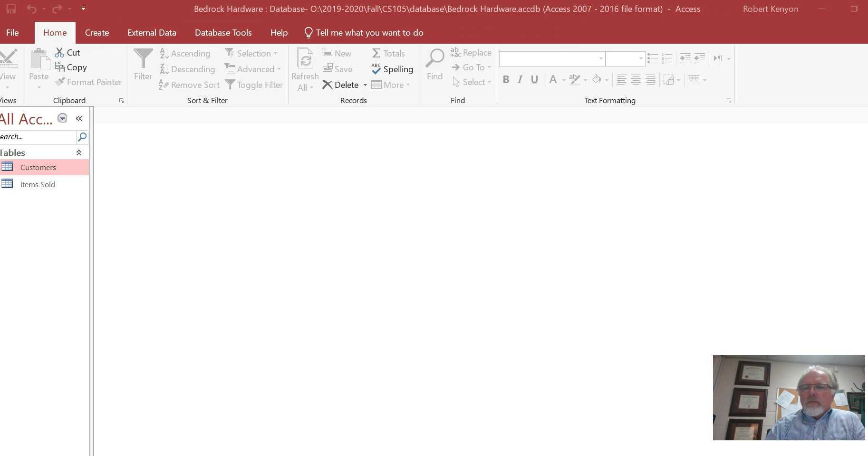Cut the selection with the scissors button
The width and height of the screenshot is (868, 456).
tap(68, 52)
